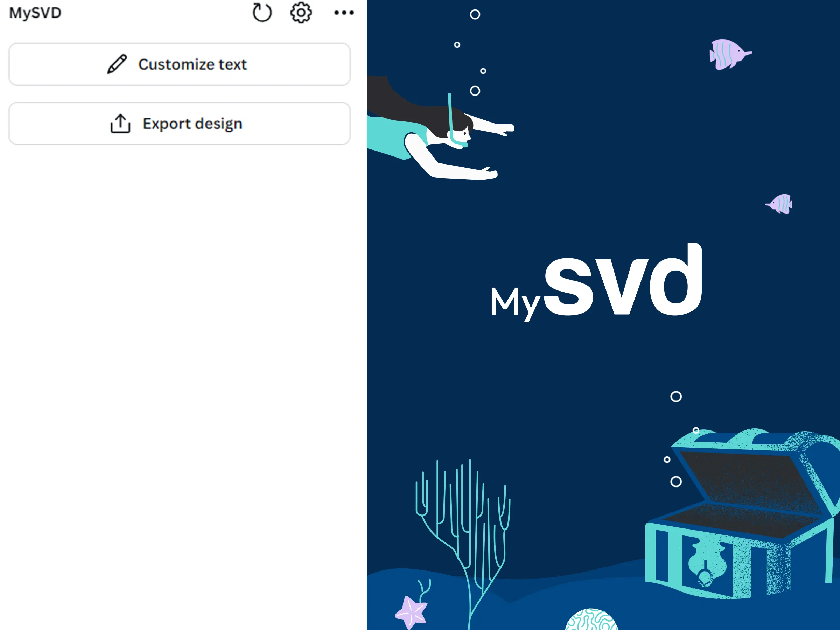Select the large MySVD text on canvas
This screenshot has width=840, height=630.
tap(596, 283)
